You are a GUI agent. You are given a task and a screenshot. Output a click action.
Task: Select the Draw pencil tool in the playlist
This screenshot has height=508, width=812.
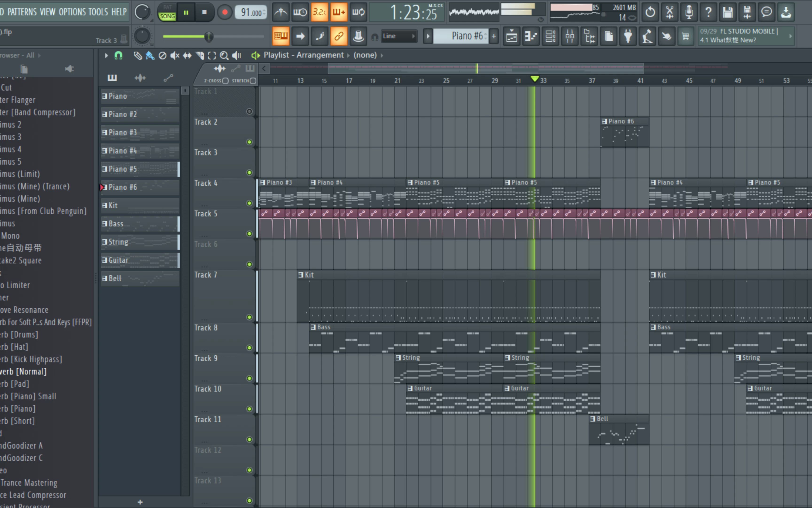pyautogui.click(x=138, y=56)
